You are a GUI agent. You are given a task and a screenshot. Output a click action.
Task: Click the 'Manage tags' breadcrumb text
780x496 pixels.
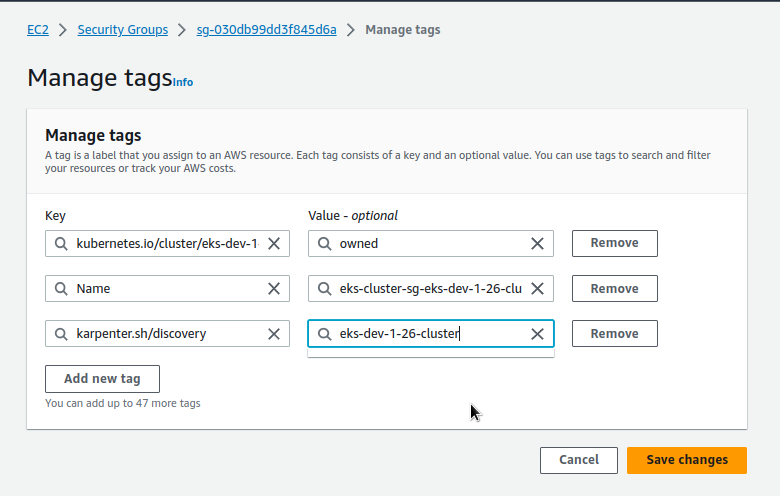click(403, 30)
